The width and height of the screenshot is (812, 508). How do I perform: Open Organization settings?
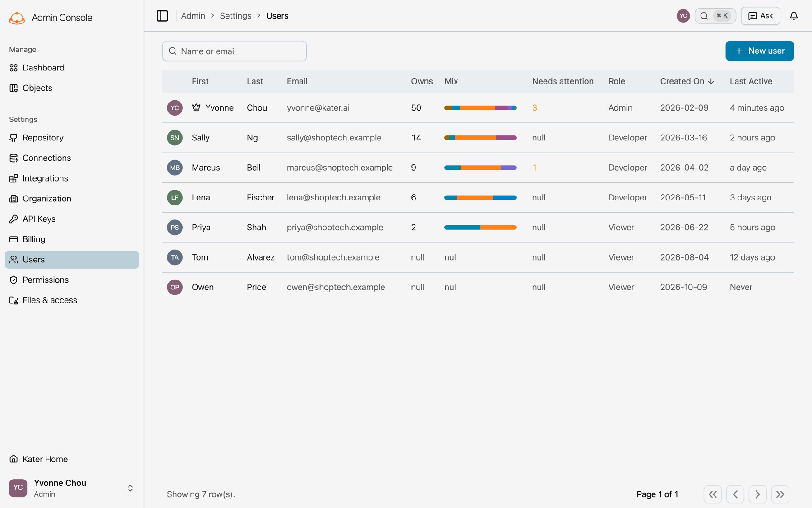click(x=72, y=199)
